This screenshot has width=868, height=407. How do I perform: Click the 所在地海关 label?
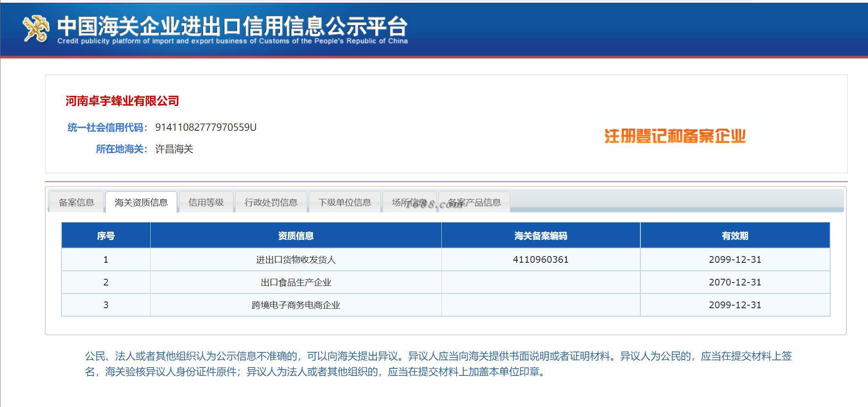(122, 149)
